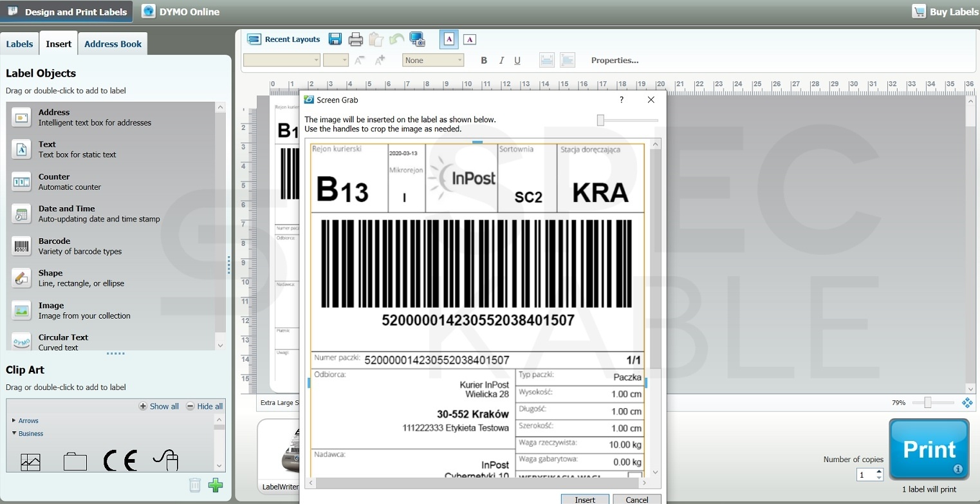This screenshot has height=504, width=980.
Task: Click Show all clip art categories
Action: point(159,406)
